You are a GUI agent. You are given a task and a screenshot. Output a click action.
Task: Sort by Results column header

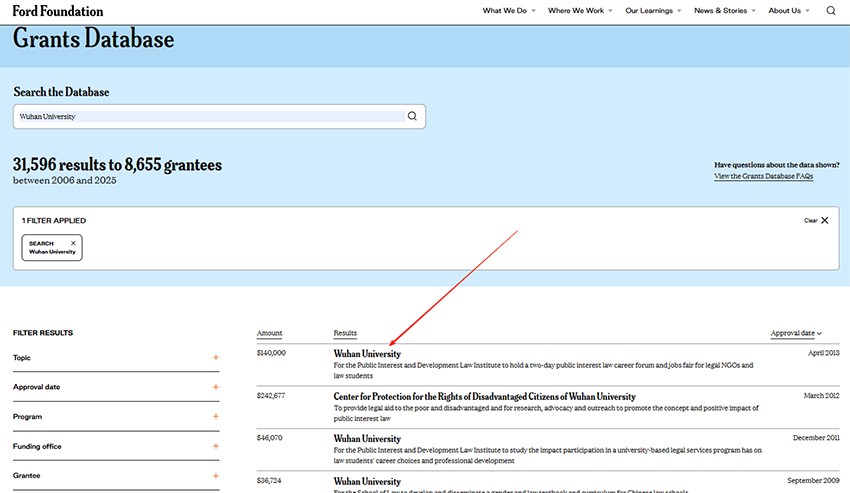tap(345, 333)
